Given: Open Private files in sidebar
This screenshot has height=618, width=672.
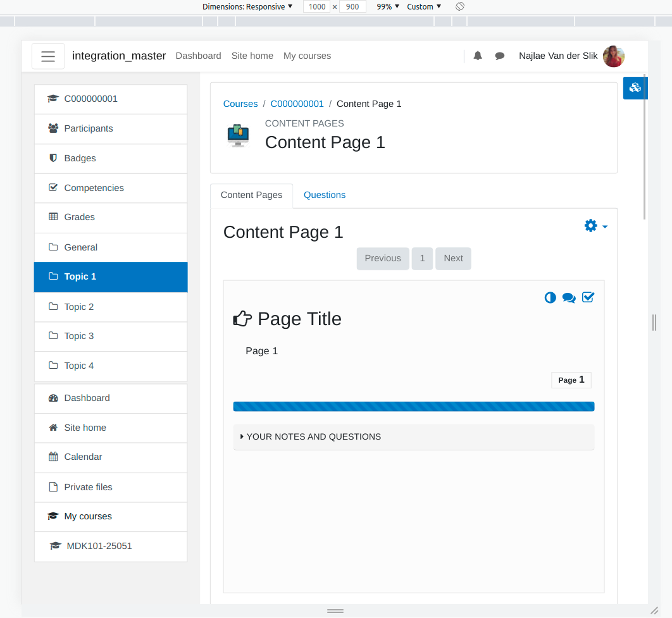Looking at the screenshot, I should tap(111, 487).
